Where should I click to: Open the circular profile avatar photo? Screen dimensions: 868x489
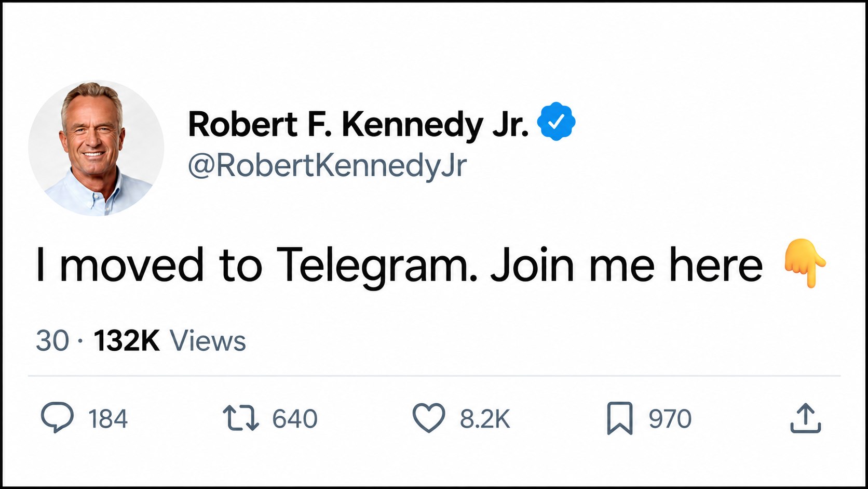coord(96,148)
